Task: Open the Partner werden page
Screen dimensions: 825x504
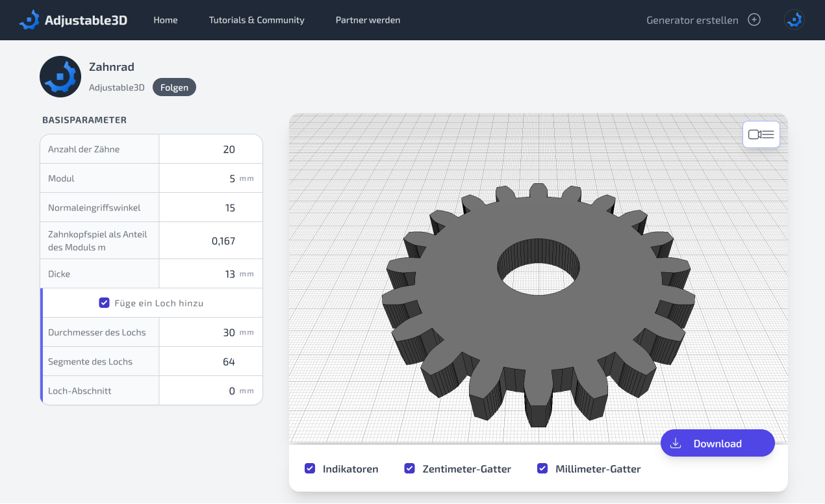Action: [368, 20]
